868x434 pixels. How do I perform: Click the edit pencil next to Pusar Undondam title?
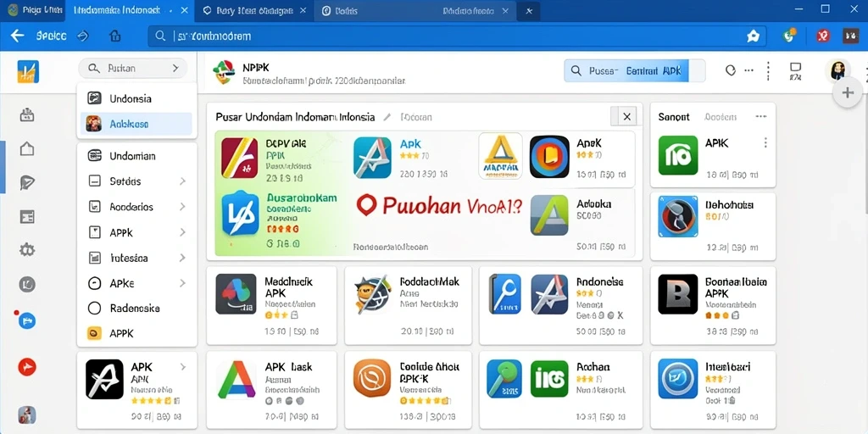387,117
